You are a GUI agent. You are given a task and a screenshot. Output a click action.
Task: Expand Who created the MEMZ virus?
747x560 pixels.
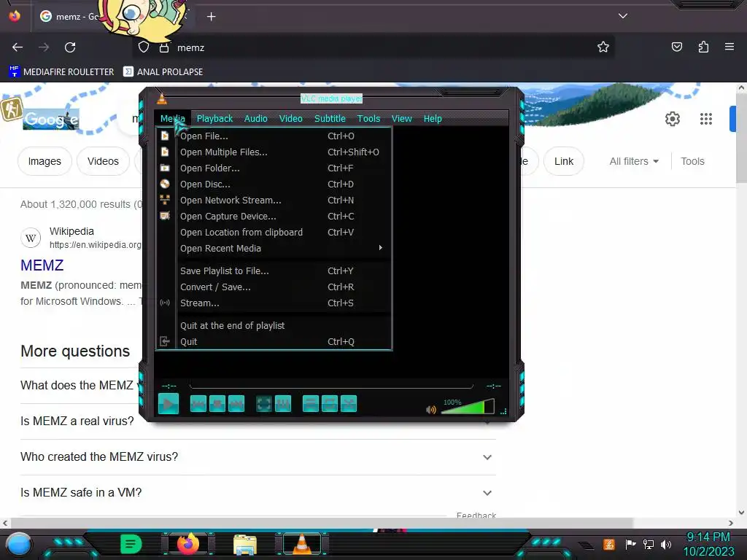pyautogui.click(x=258, y=456)
